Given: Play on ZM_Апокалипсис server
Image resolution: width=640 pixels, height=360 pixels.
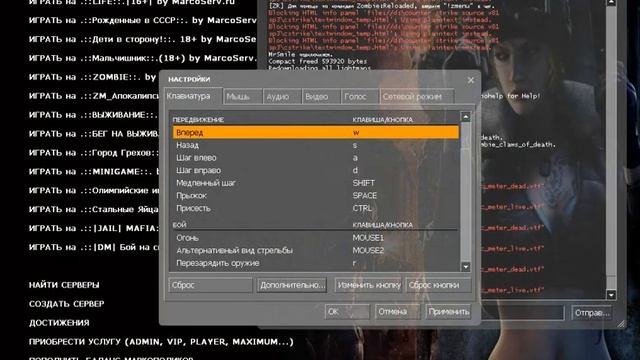Looking at the screenshot, I should click(93, 96).
